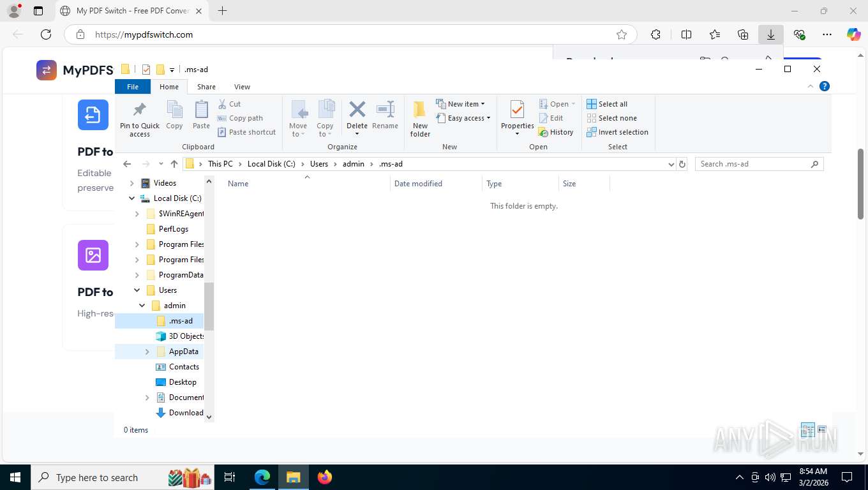Select Desktop in navigation tree
The image size is (868, 490).
[x=183, y=382]
